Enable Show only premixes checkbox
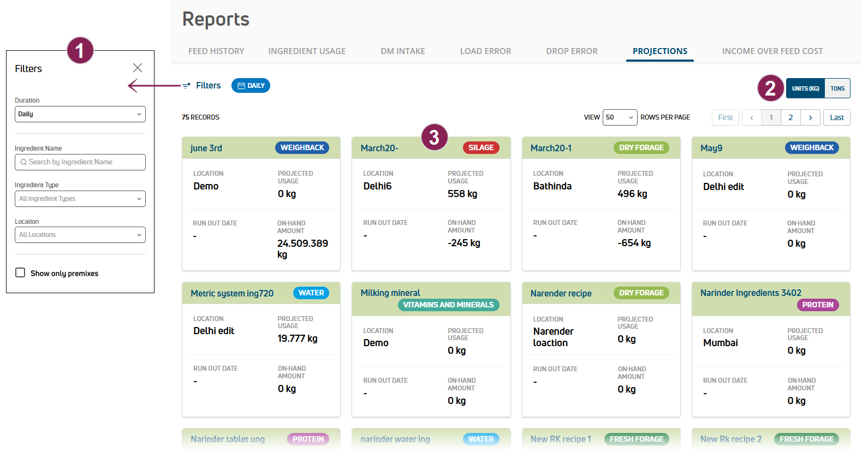 [21, 273]
